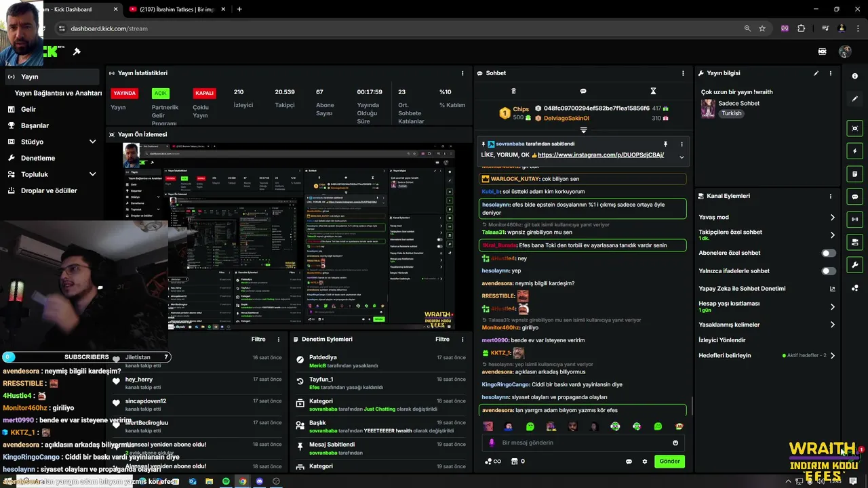Open chat settings gear icon

(645, 461)
